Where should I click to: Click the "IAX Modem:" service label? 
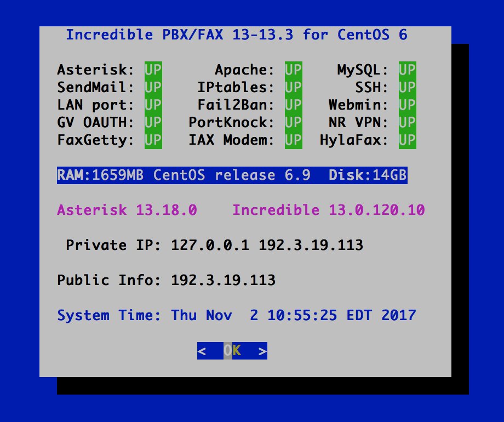(231, 140)
